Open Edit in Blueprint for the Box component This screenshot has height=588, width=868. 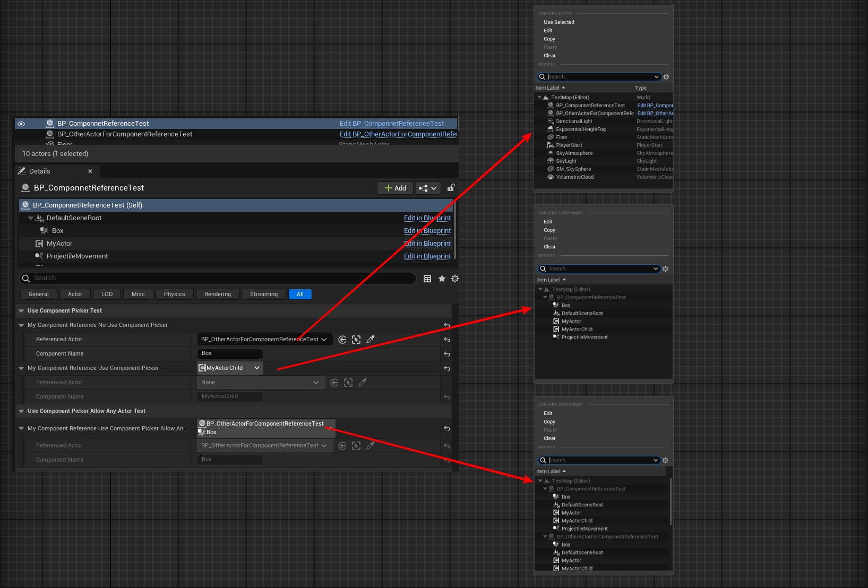point(427,230)
